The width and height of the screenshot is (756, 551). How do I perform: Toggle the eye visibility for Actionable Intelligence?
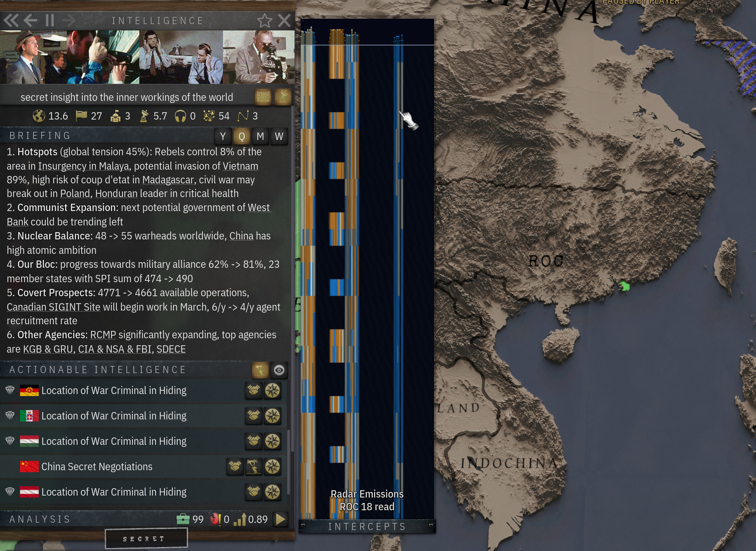(279, 370)
